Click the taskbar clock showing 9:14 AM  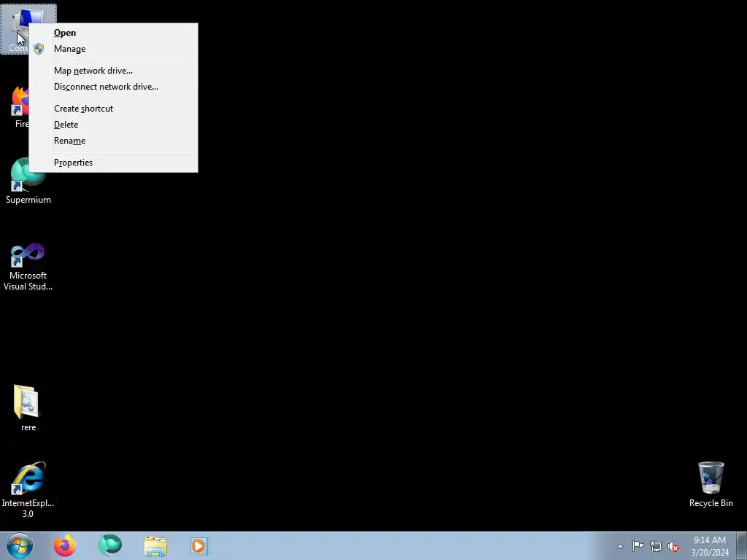(710, 546)
